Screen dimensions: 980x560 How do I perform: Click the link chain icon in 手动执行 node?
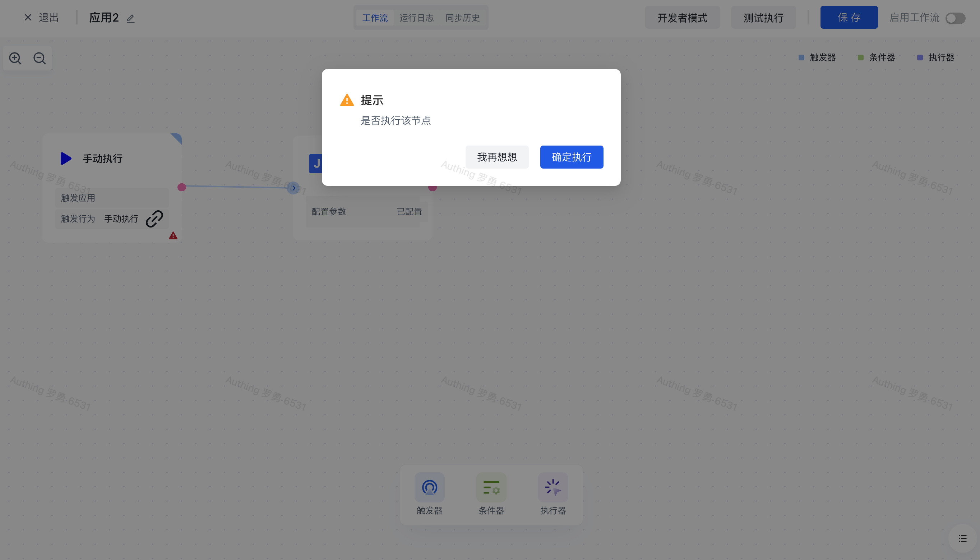point(154,219)
